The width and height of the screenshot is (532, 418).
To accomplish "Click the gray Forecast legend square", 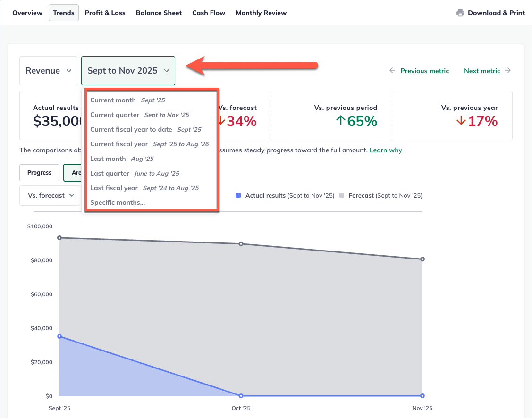I will point(342,195).
